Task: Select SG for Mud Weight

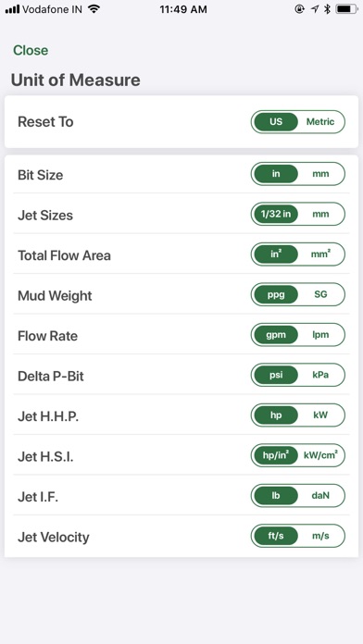Action: point(320,294)
